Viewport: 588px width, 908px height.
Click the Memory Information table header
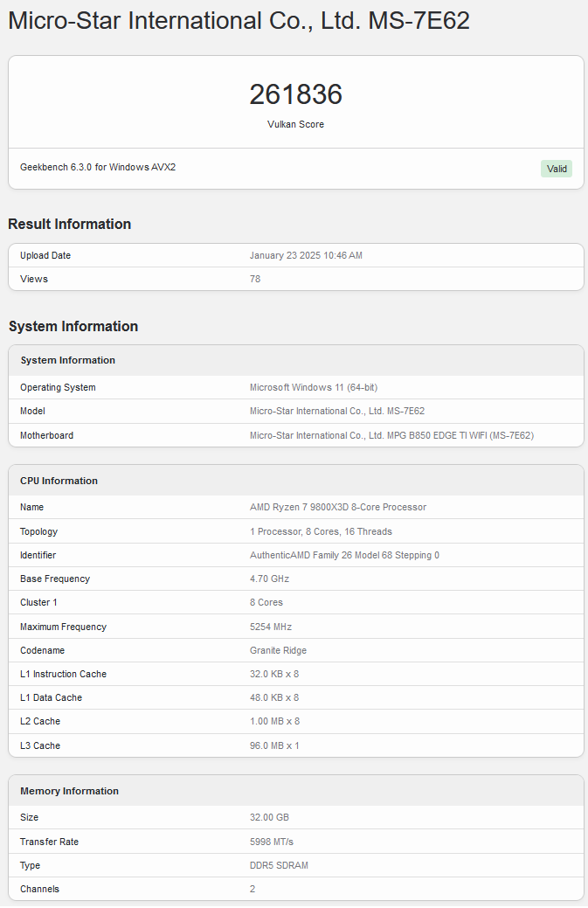pos(295,791)
